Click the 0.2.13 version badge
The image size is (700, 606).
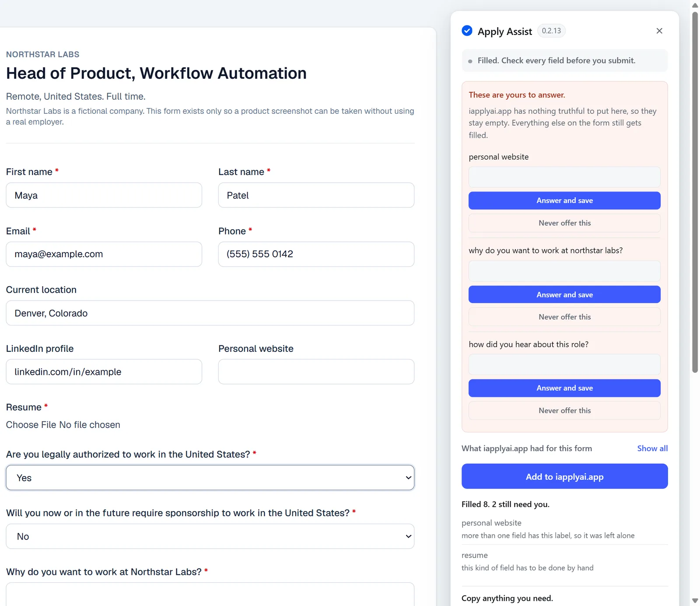click(x=551, y=31)
